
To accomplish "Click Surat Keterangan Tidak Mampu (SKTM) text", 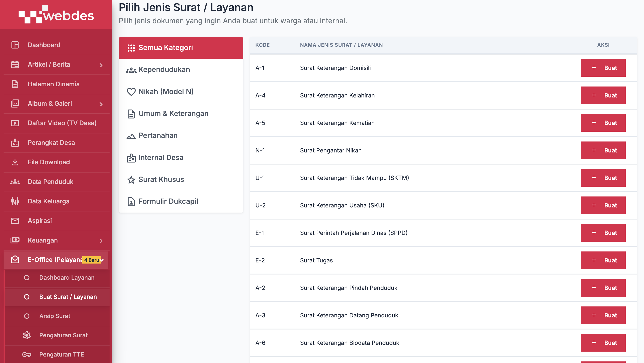I will pyautogui.click(x=354, y=178).
